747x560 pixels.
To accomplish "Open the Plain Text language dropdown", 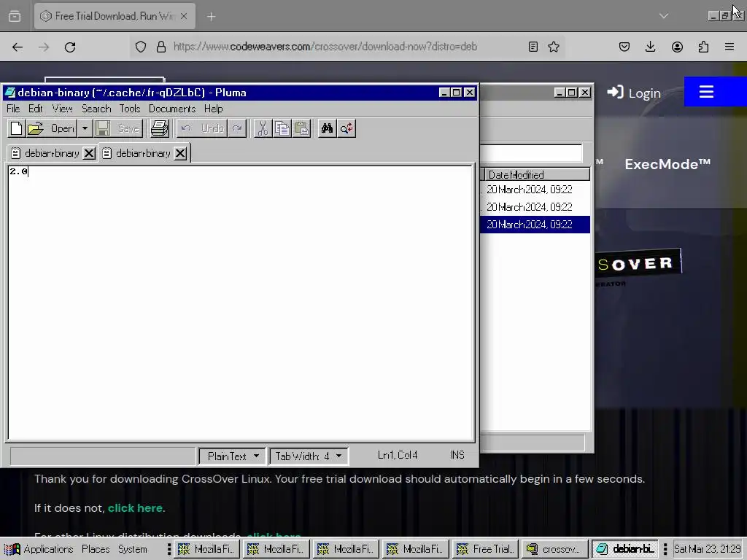I will [231, 456].
